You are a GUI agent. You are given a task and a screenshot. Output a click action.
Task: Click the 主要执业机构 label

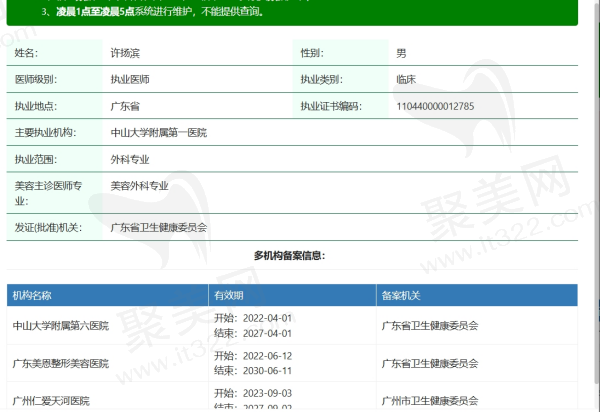pos(45,132)
